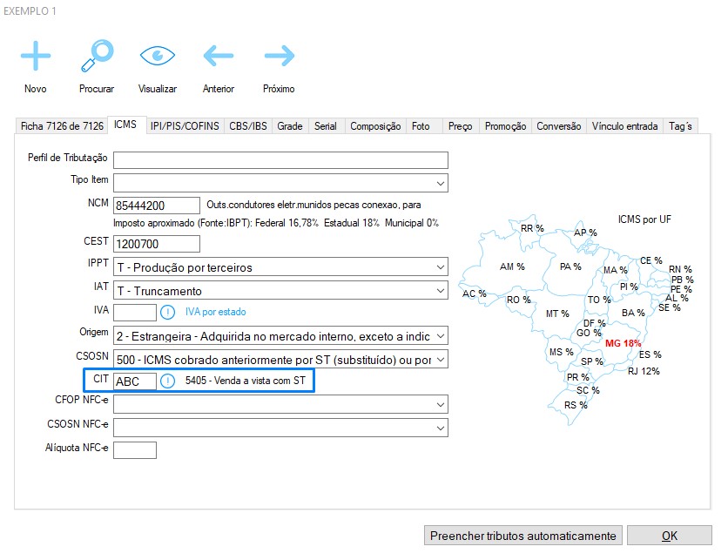Switch to the IPI/PIS/COFINS tab

(185, 126)
